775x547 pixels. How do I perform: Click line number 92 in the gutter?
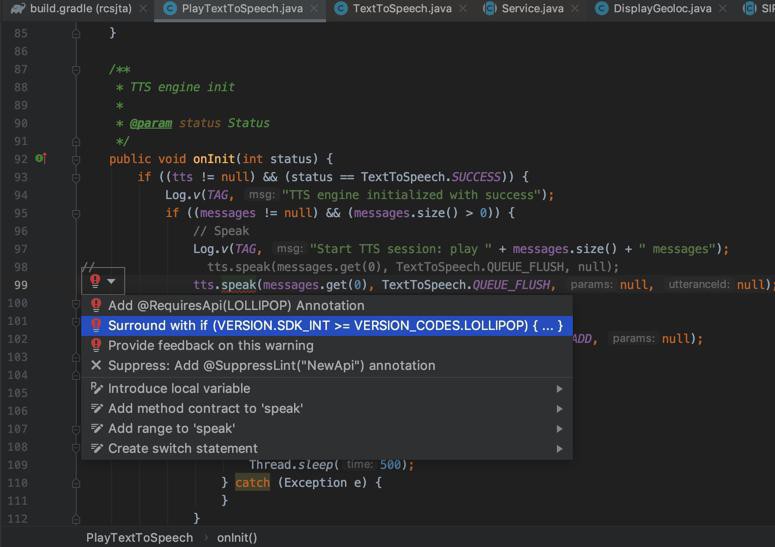click(x=21, y=159)
